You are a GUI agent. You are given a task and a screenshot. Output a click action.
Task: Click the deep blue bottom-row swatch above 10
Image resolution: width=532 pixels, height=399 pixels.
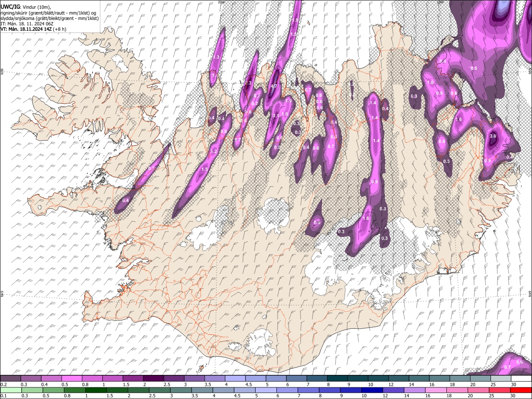pyautogui.click(x=372, y=390)
